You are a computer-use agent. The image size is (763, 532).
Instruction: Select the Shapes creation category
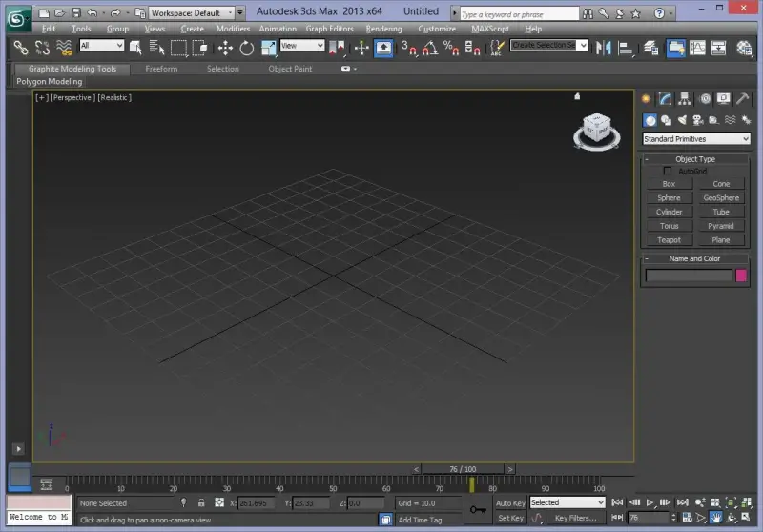point(666,119)
